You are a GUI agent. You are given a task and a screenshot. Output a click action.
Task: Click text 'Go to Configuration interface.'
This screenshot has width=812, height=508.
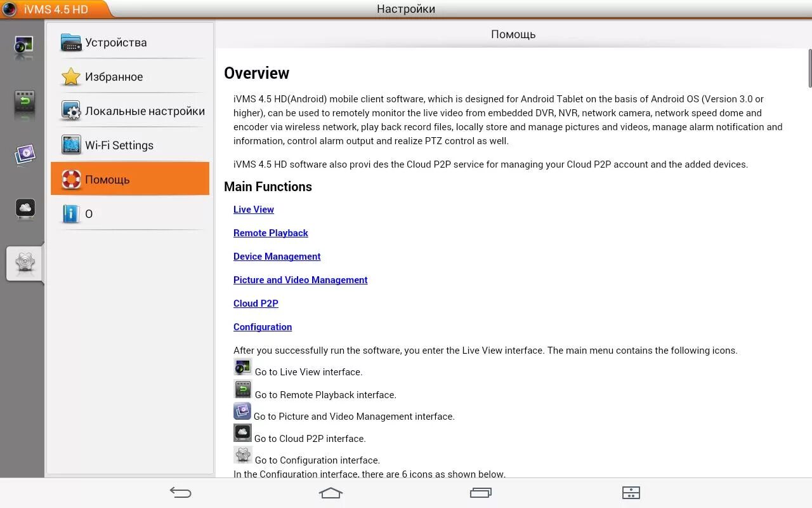(317, 460)
